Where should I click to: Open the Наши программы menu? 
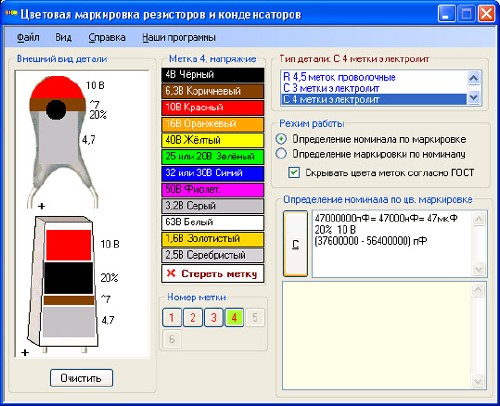(179, 37)
